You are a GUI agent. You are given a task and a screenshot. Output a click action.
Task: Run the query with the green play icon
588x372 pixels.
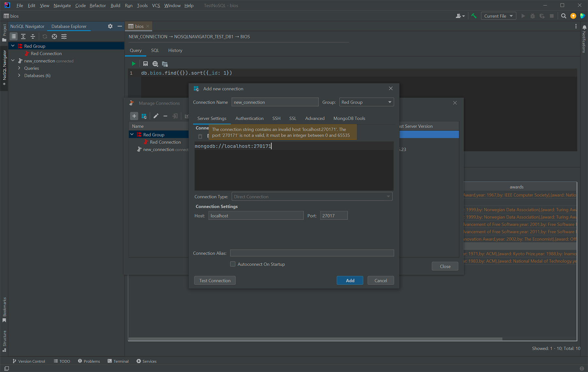[x=133, y=64]
